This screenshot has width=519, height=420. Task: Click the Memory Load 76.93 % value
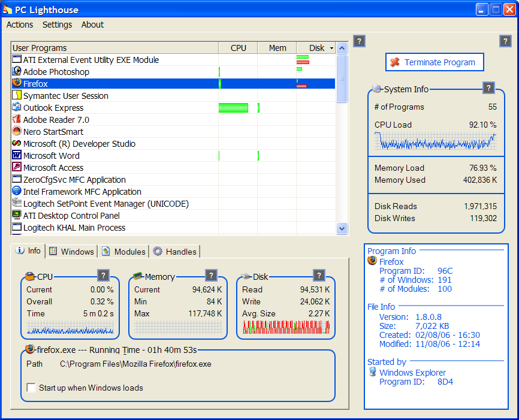(x=482, y=168)
